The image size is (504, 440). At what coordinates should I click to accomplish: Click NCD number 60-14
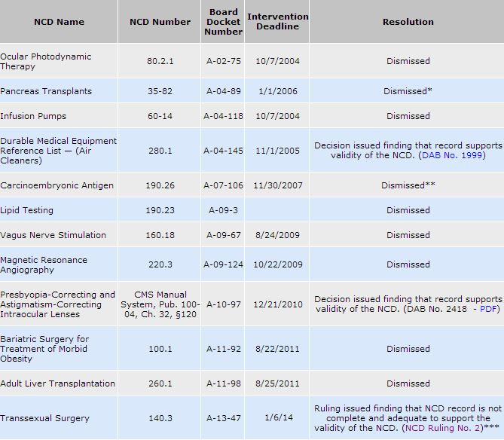pyautogui.click(x=160, y=116)
